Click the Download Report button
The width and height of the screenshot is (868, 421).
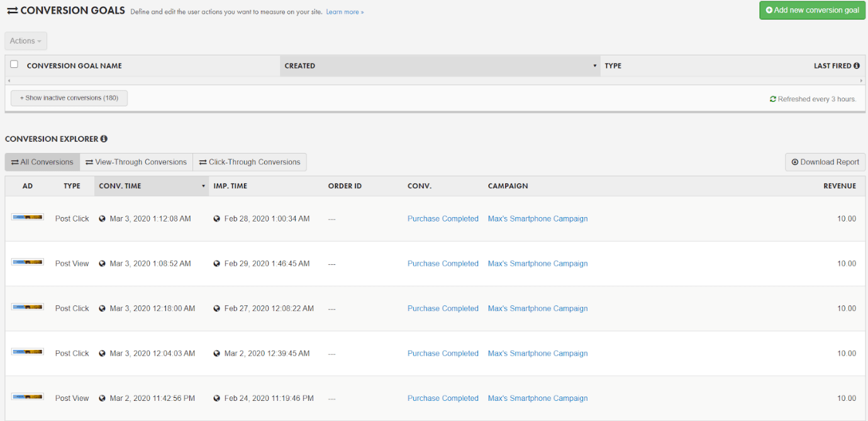tap(825, 162)
